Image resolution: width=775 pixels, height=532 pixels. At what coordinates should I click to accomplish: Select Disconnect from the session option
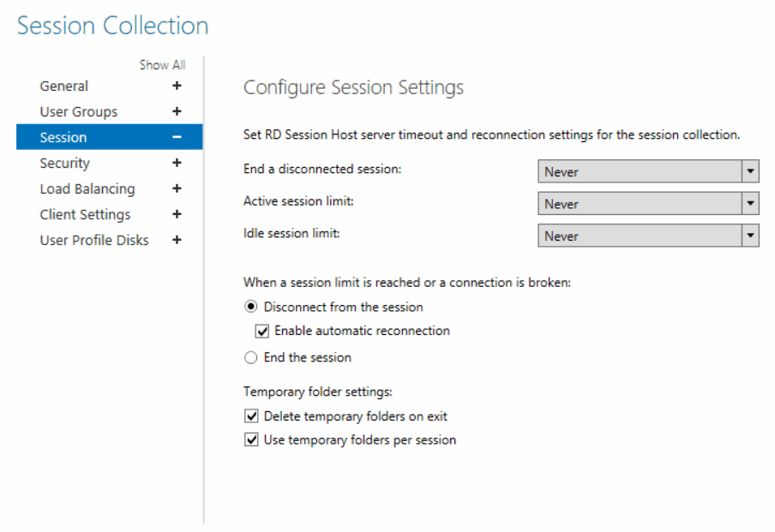[251, 307]
